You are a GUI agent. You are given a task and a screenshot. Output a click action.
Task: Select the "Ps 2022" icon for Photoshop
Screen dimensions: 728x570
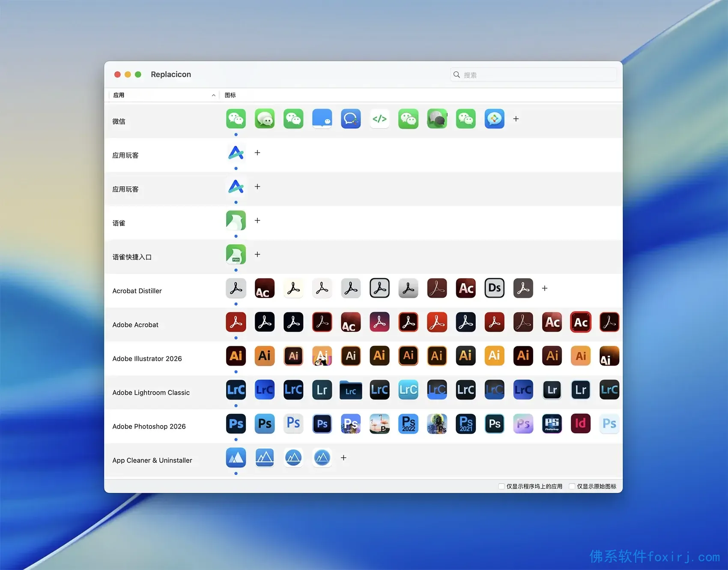(x=408, y=423)
